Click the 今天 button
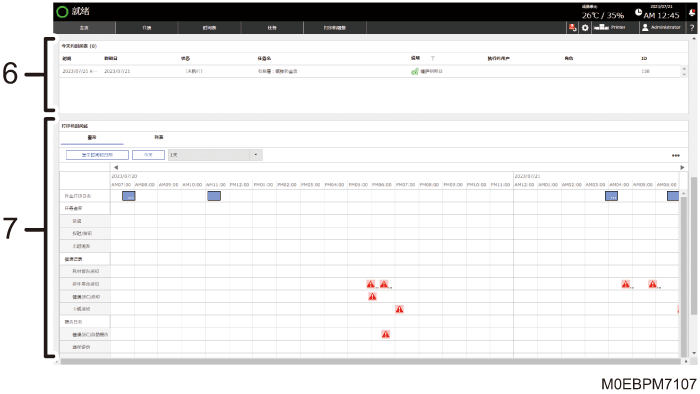 [148, 155]
